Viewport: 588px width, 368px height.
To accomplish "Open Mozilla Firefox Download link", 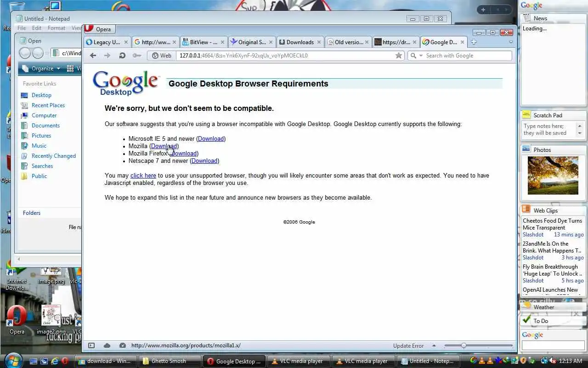I will tap(184, 153).
